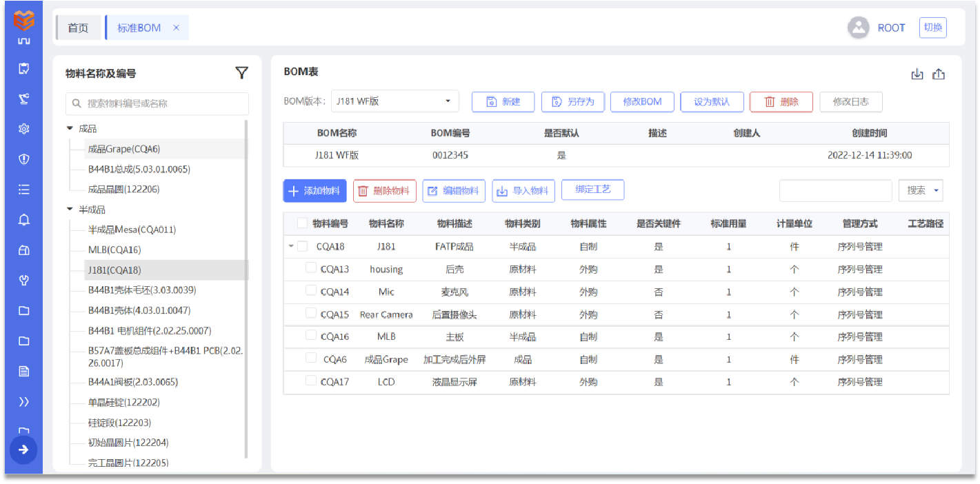Open the folder icon just above the document icon

point(24,341)
